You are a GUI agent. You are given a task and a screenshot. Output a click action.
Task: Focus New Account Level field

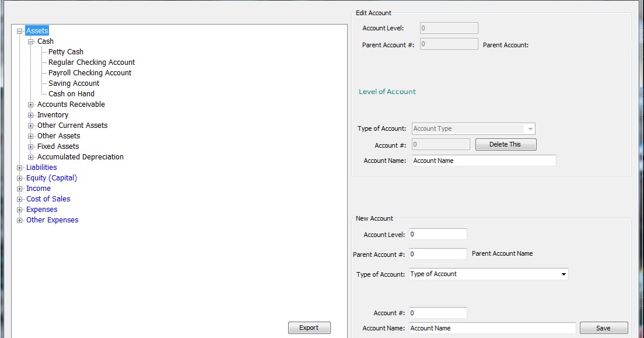click(438, 234)
